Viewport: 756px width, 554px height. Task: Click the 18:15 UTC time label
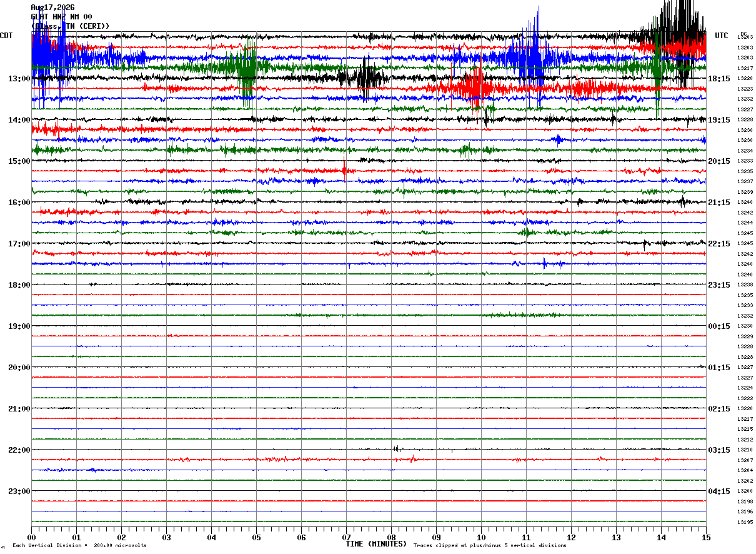(719, 79)
